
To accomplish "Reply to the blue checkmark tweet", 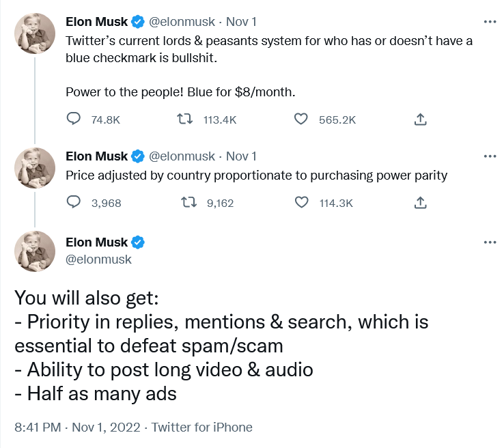I will click(x=73, y=119).
